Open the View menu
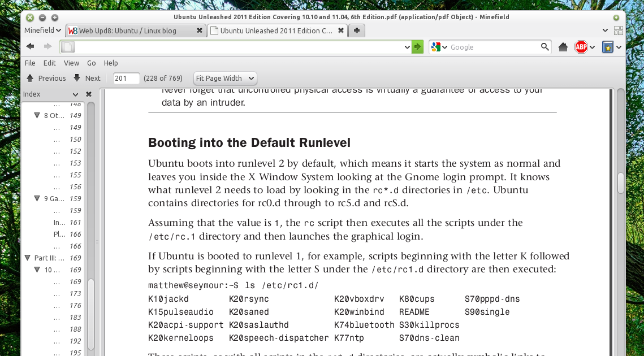This screenshot has height=356, width=644. coord(71,63)
